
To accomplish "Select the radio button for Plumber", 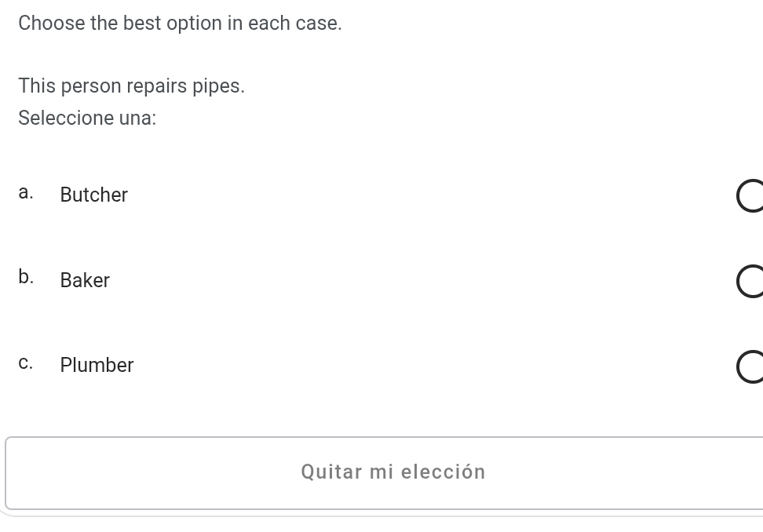I will pos(750,367).
